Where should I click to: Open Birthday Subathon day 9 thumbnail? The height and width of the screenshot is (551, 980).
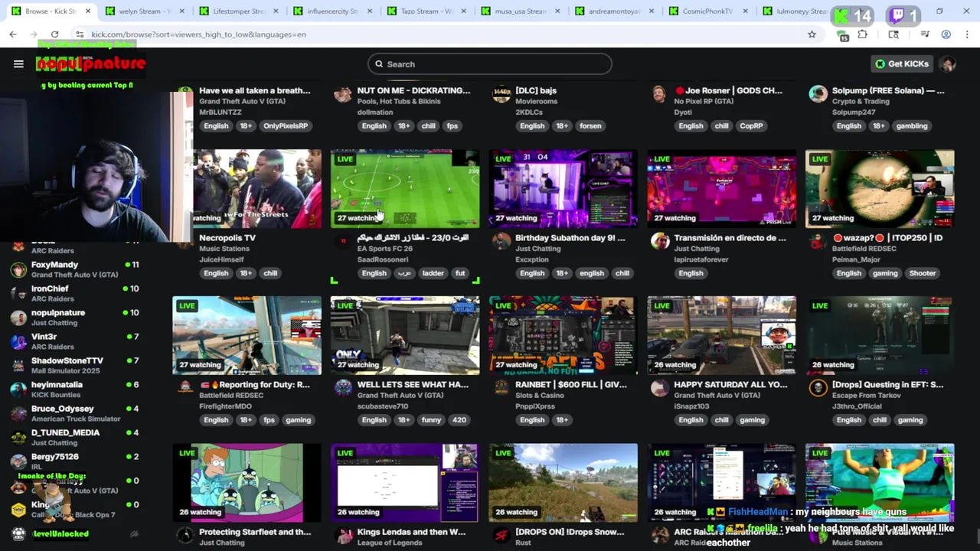pos(563,188)
